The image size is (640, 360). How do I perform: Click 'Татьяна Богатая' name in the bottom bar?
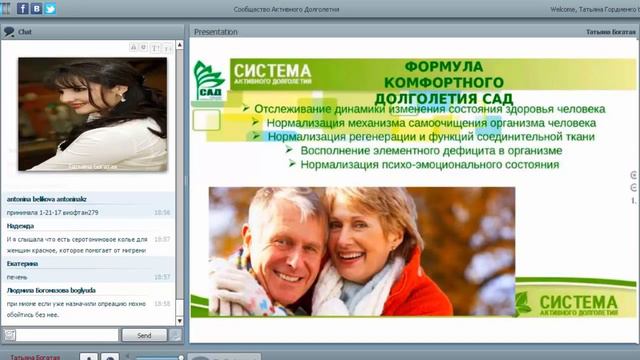[36, 358]
